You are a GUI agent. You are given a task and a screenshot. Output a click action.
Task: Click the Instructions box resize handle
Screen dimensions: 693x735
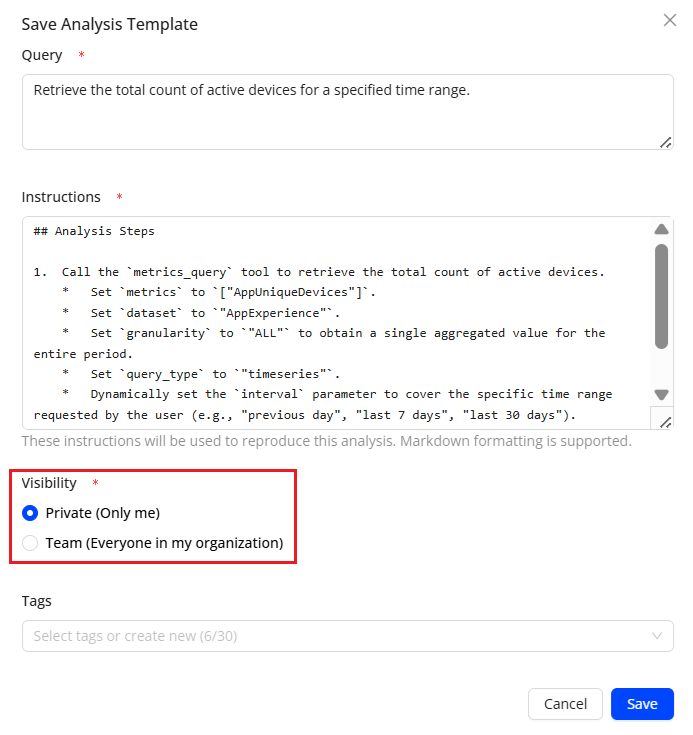coord(665,421)
